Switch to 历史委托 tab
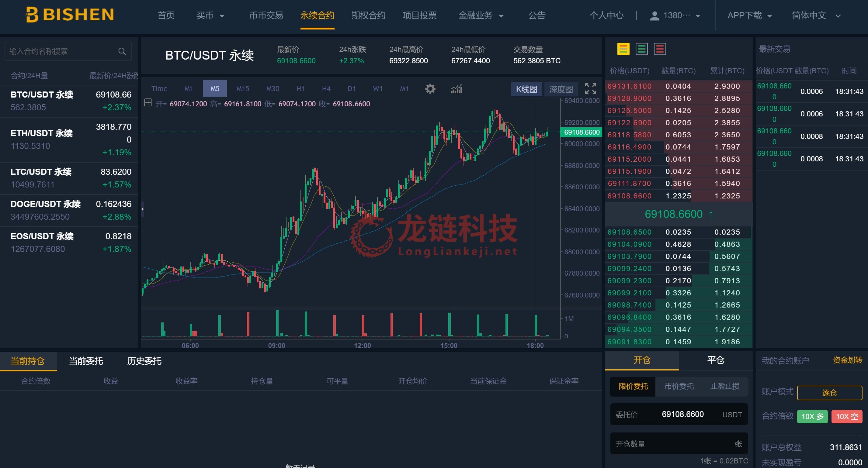 (144, 361)
